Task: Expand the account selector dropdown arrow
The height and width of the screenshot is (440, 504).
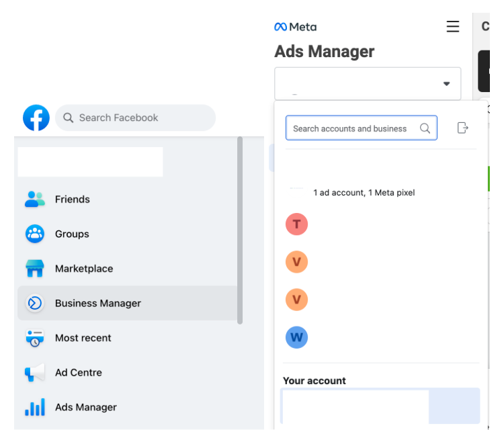Action: coord(446,84)
